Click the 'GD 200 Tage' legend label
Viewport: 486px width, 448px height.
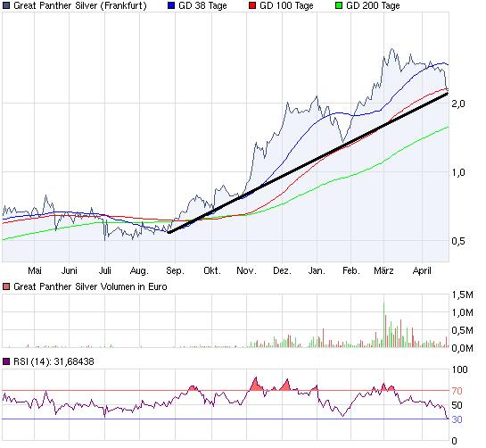(373, 5)
